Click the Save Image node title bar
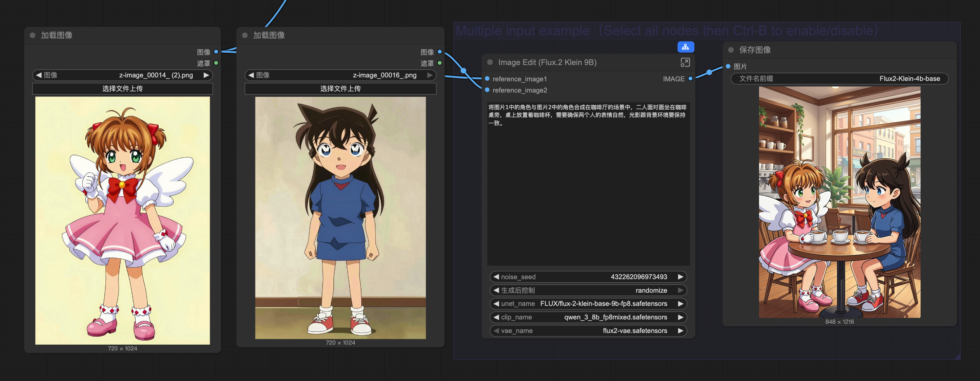This screenshot has height=381, width=980. coord(840,50)
